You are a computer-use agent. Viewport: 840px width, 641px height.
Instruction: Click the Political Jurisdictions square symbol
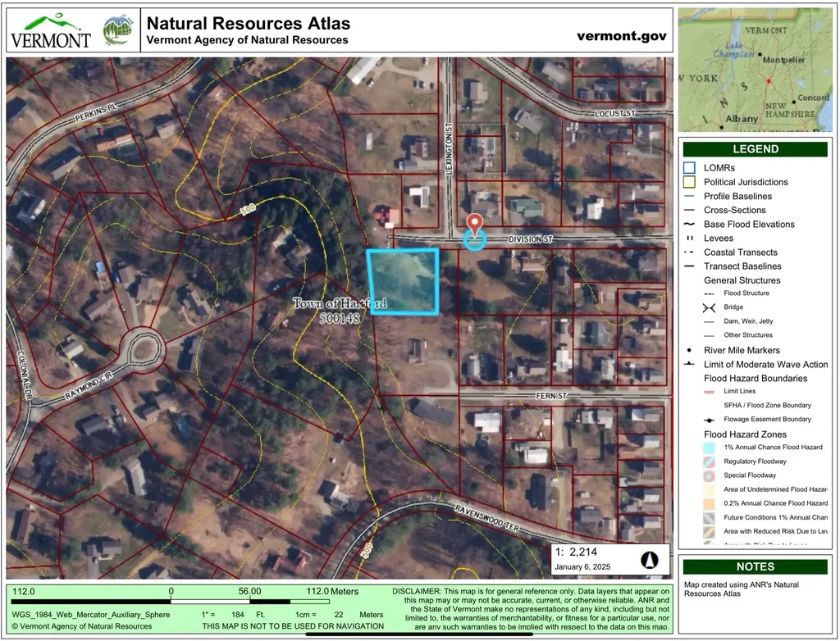click(x=689, y=182)
